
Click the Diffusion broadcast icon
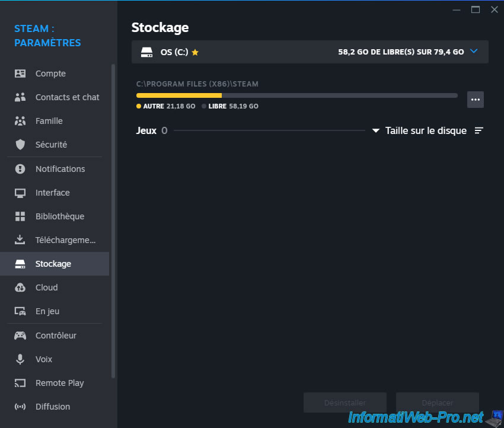click(20, 407)
